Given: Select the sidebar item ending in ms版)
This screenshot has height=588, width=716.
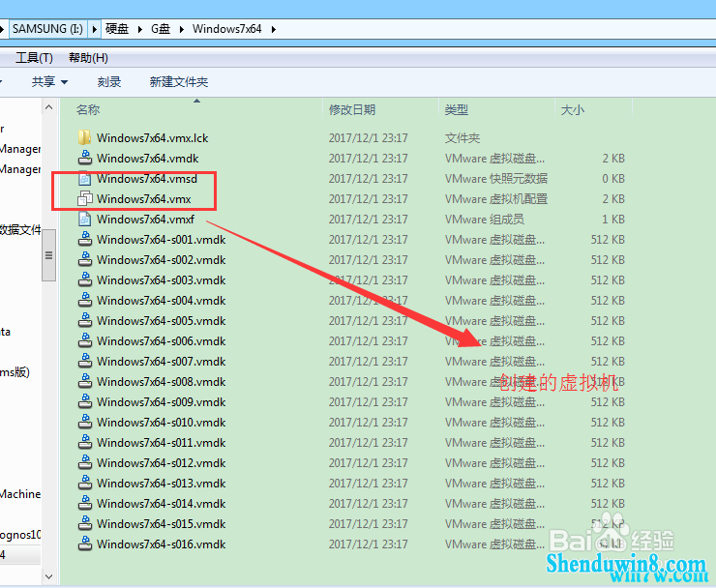Looking at the screenshot, I should pyautogui.click(x=15, y=372).
